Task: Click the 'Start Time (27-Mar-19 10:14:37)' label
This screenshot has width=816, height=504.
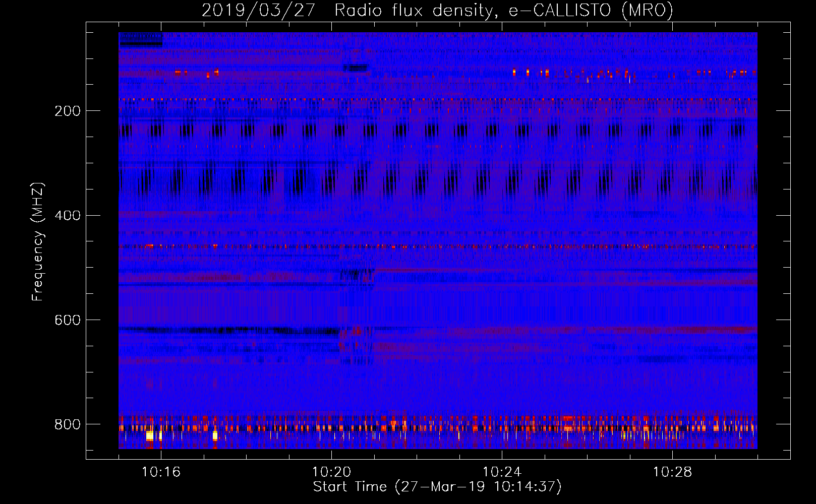Action: [437, 487]
